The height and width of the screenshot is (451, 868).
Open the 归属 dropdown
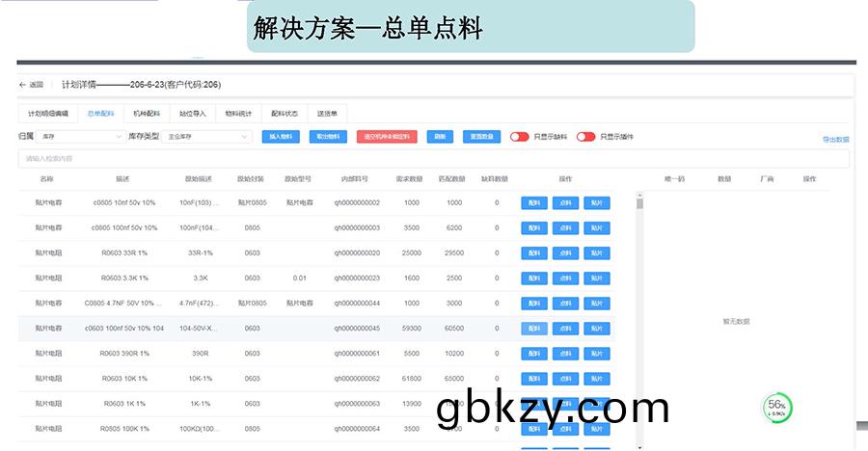81,137
